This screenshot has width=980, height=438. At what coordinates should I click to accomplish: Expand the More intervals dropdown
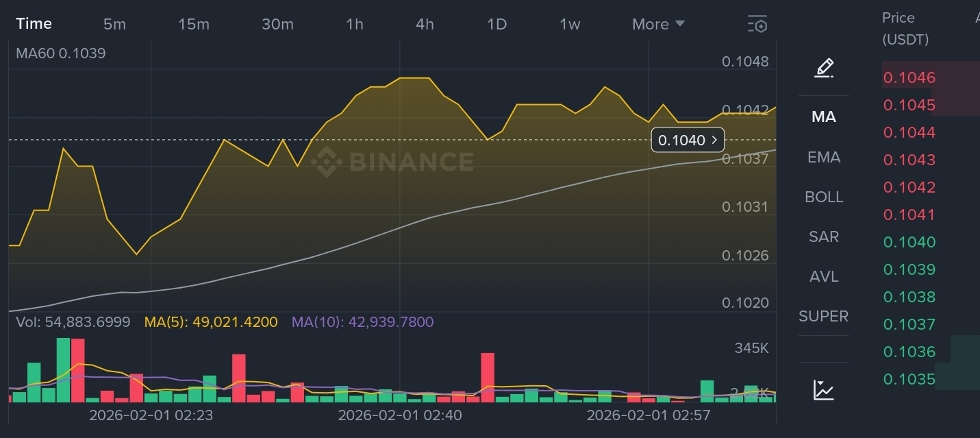click(x=658, y=25)
